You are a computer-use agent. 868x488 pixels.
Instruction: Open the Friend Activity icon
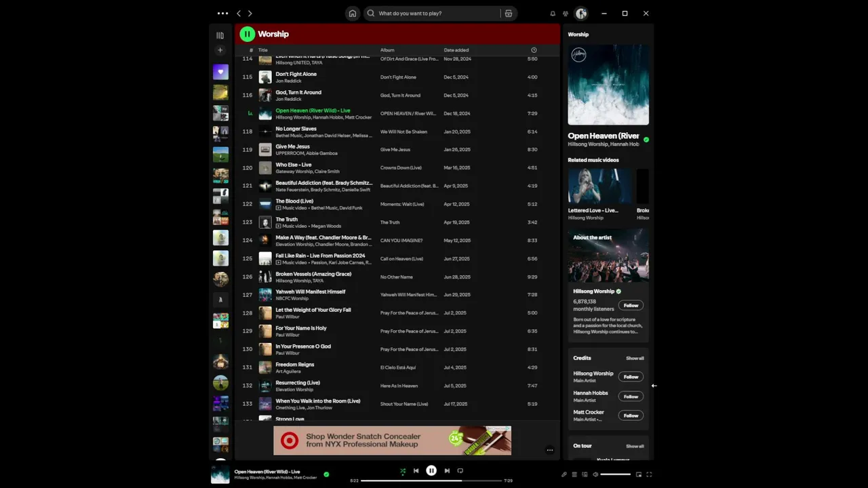(566, 14)
